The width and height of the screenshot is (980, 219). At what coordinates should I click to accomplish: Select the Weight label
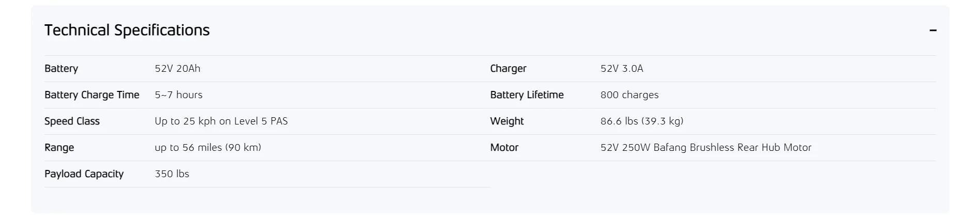[x=507, y=121]
